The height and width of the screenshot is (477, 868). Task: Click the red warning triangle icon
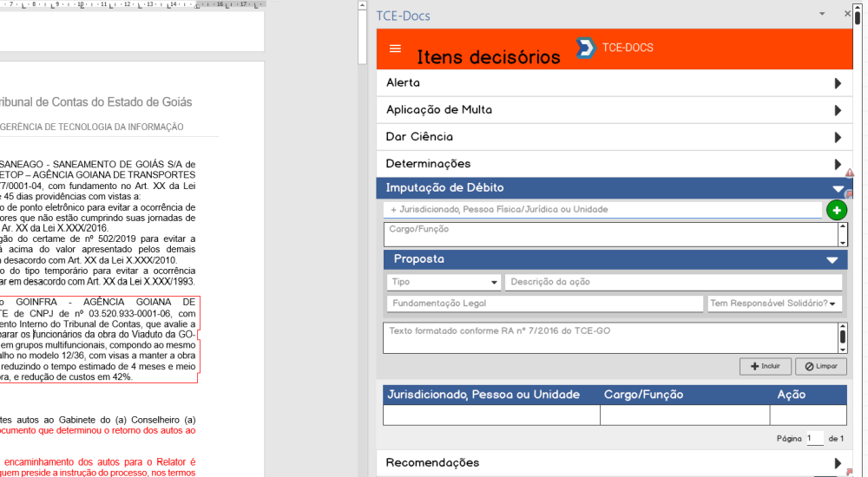pos(850,173)
